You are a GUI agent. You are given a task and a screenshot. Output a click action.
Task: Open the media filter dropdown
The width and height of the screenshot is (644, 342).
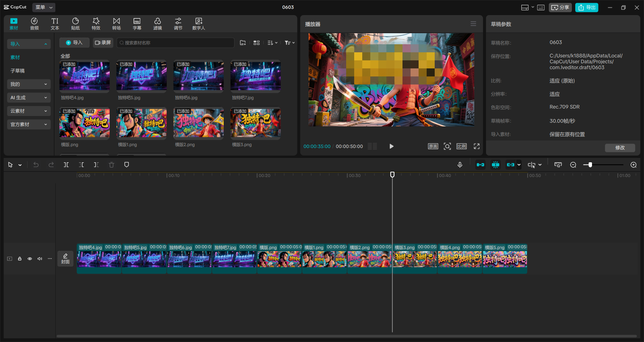pyautogui.click(x=289, y=43)
